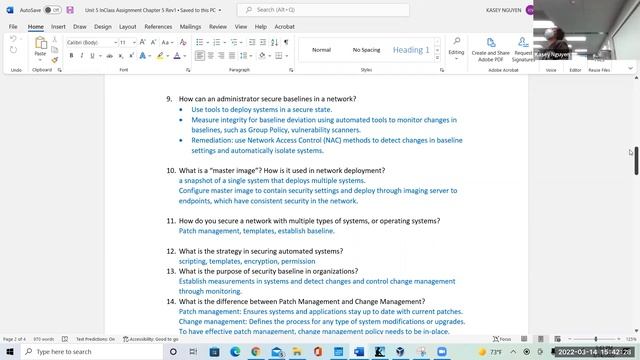Image resolution: width=640 pixels, height=360 pixels.
Task: Toggle Bold formatting
Action: pyautogui.click(x=71, y=56)
